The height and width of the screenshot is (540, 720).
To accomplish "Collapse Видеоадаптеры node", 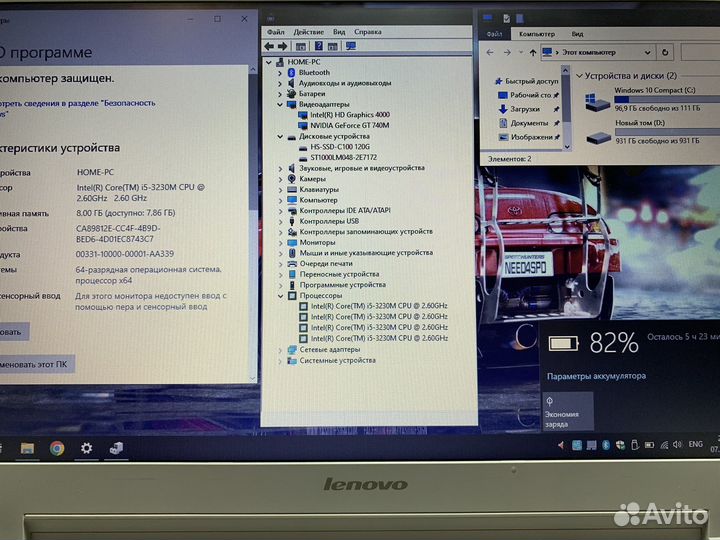I will (280, 104).
